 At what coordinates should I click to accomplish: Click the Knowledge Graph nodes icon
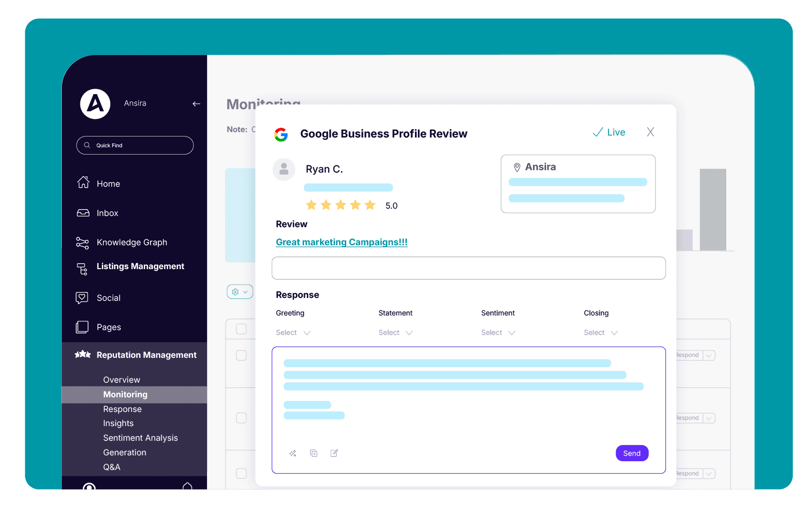click(83, 243)
